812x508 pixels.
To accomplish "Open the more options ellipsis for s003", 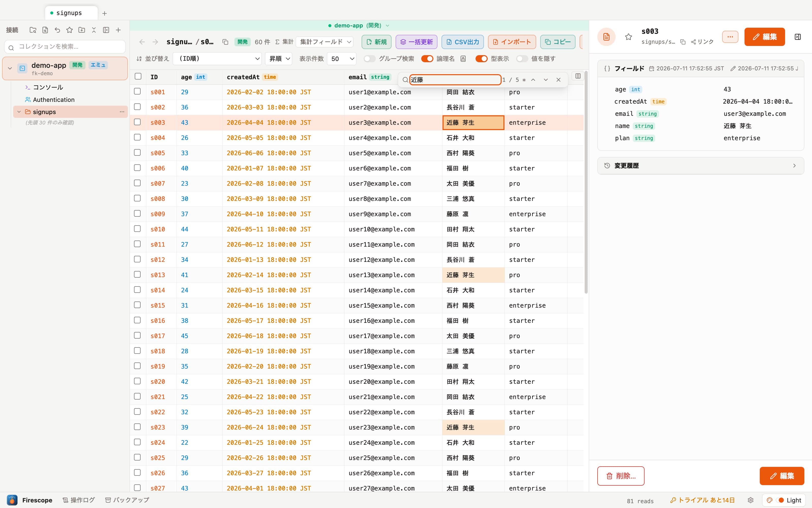I will (730, 37).
